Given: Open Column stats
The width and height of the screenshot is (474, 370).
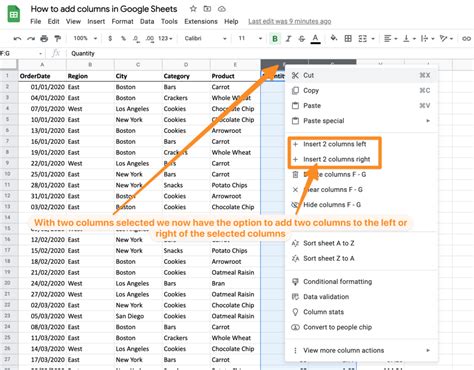Looking at the screenshot, I should [362, 312].
